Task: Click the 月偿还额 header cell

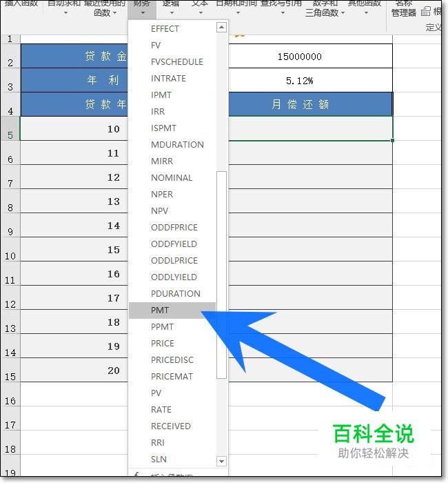Action: pos(310,104)
